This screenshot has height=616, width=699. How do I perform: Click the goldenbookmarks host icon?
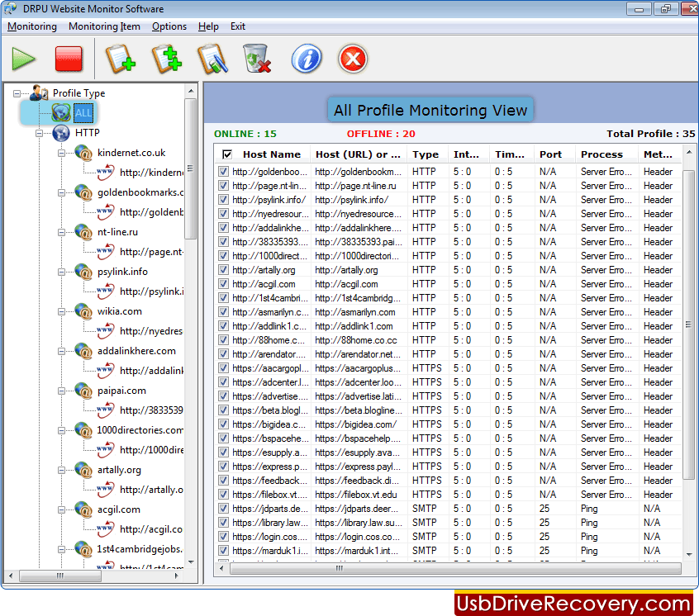tap(83, 192)
